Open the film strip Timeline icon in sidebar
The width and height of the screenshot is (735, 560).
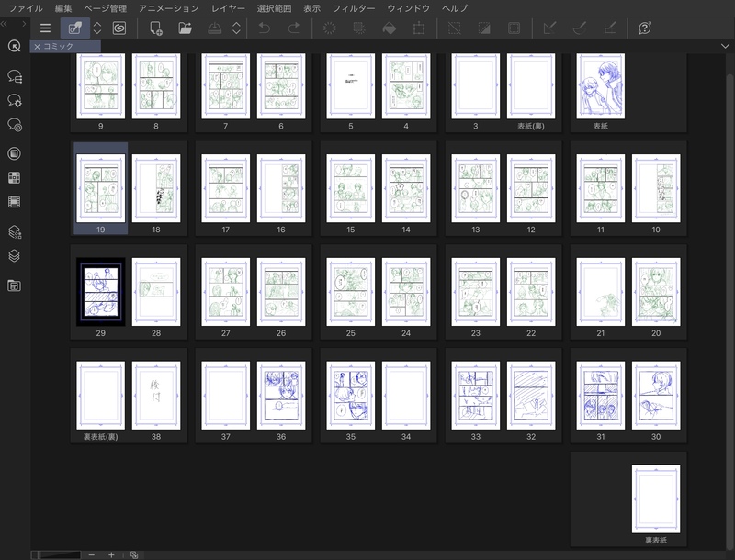[14, 202]
